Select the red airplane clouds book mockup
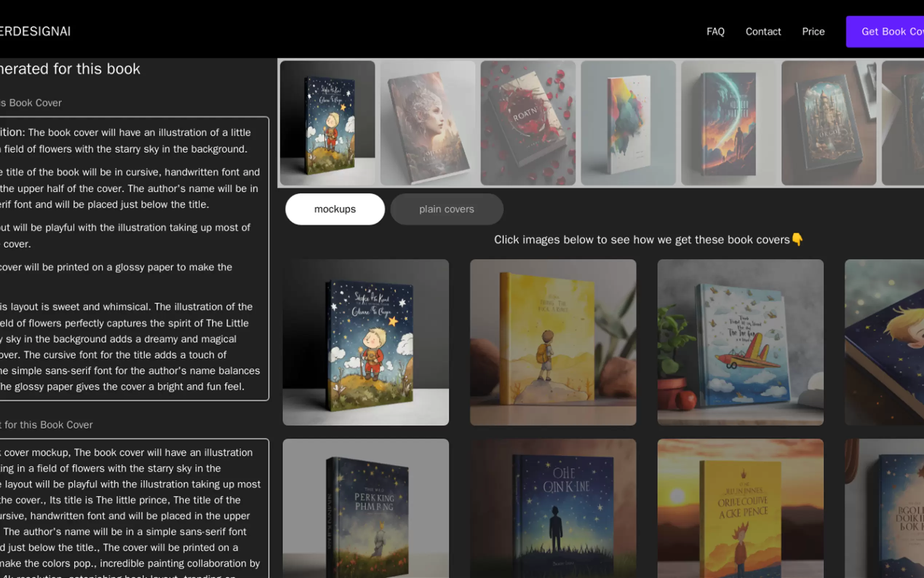This screenshot has height=578, width=924. [740, 342]
